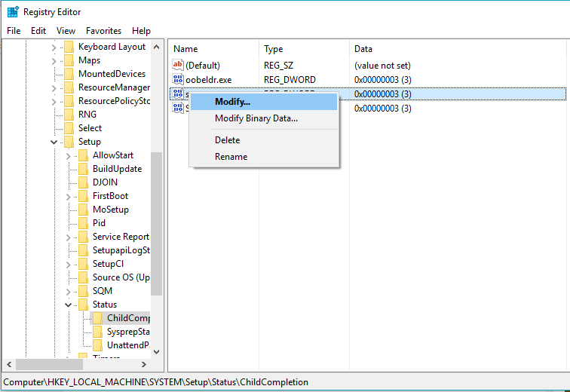This screenshot has width=570, height=392.
Task: Click the Status folder icon
Action: point(84,305)
